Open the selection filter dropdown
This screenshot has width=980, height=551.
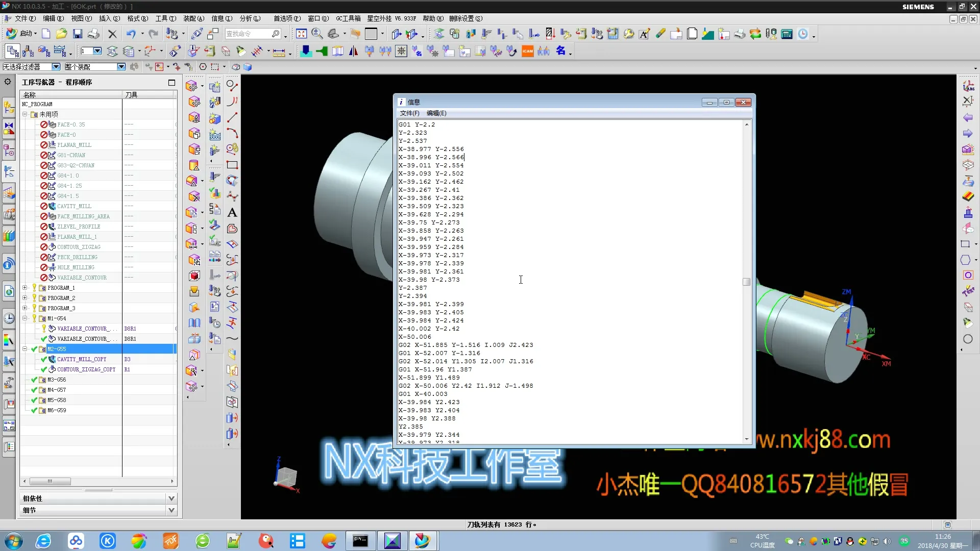point(56,67)
